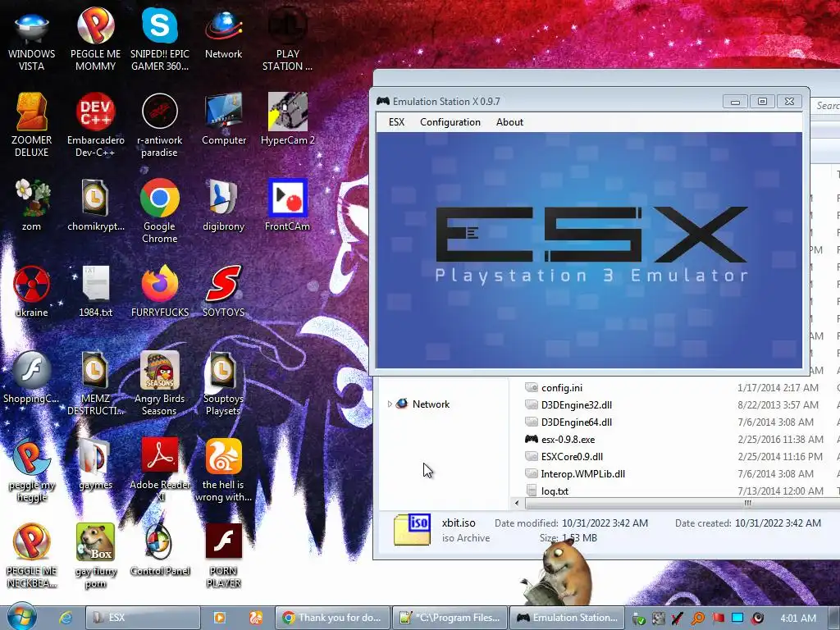Open the ESX menu in Emulation Station X

click(396, 122)
